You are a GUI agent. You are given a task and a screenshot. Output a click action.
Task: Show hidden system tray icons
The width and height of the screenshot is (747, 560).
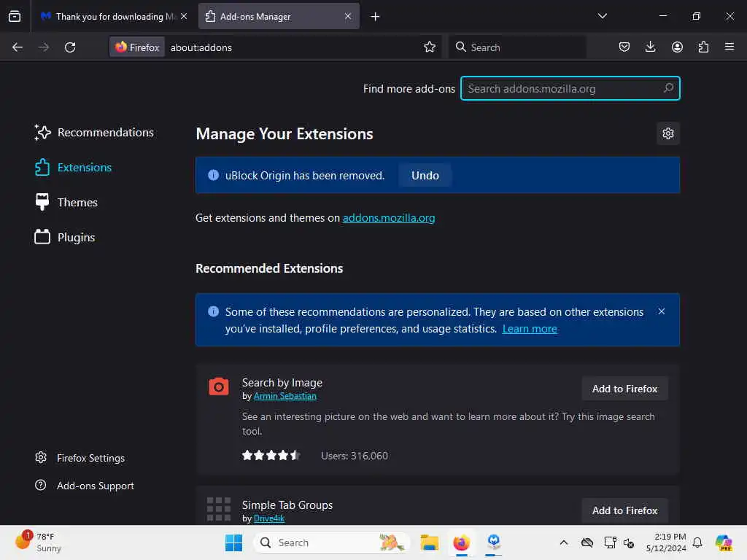coord(564,542)
